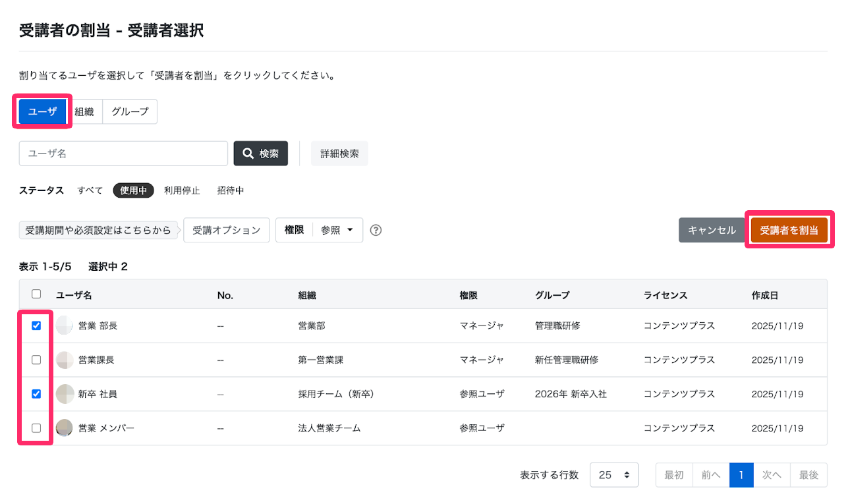Click 法人営業チーム organization cell
Viewport: 850px width, 504px height.
point(329,428)
